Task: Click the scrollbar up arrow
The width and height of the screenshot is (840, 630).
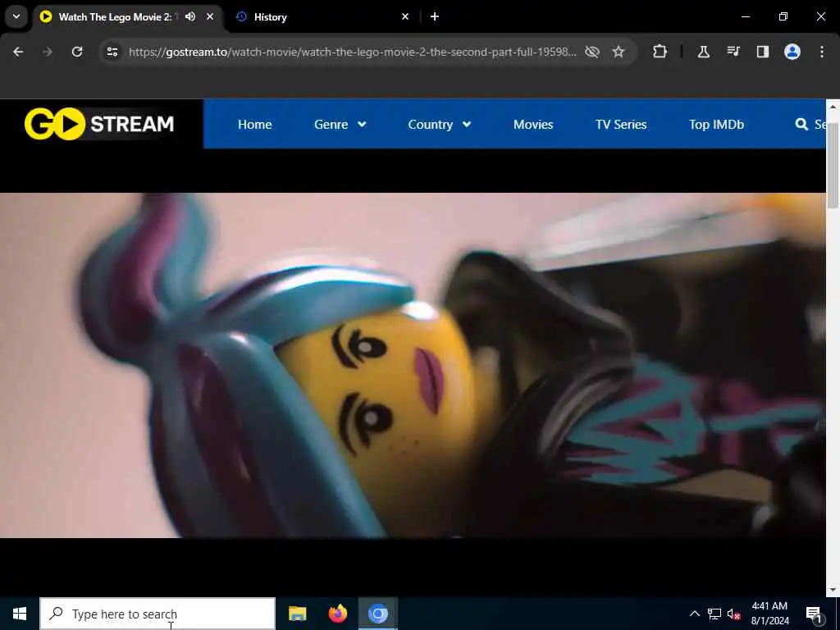Action: click(x=833, y=107)
